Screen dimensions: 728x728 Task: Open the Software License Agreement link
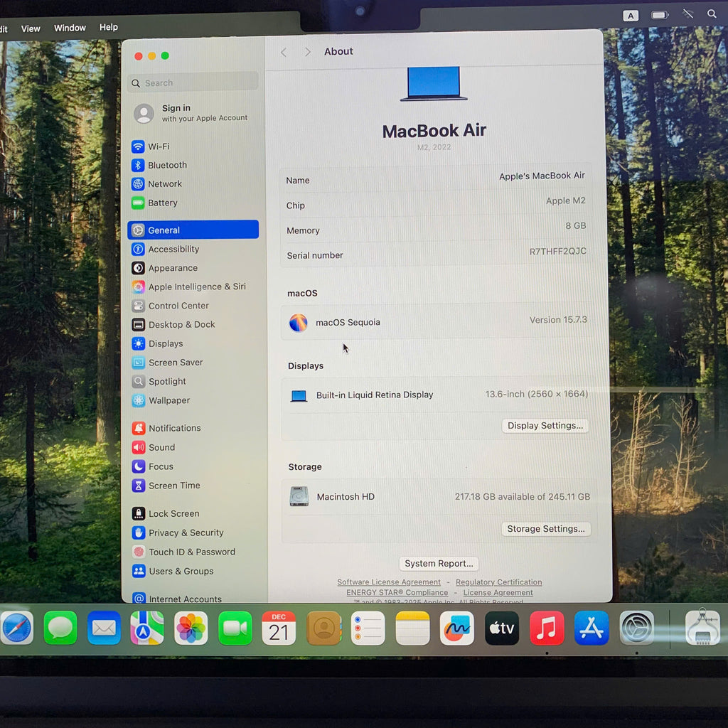click(x=389, y=582)
